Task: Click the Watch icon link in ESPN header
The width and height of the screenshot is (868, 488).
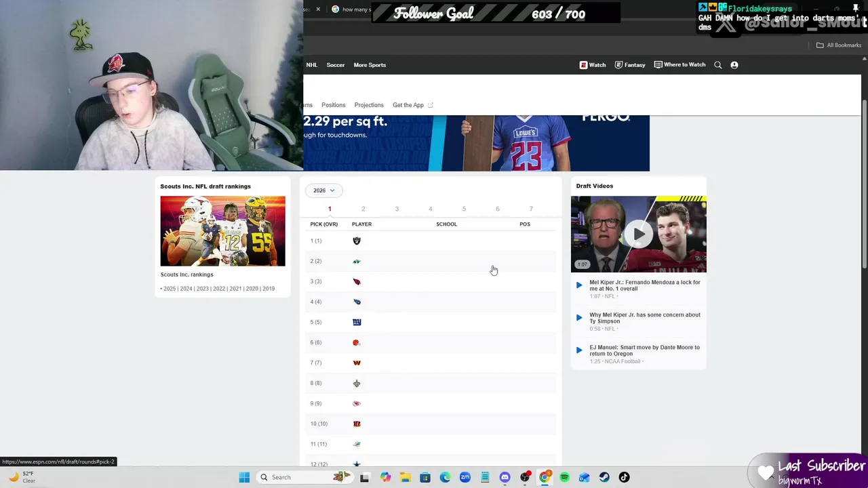Action: pyautogui.click(x=593, y=65)
